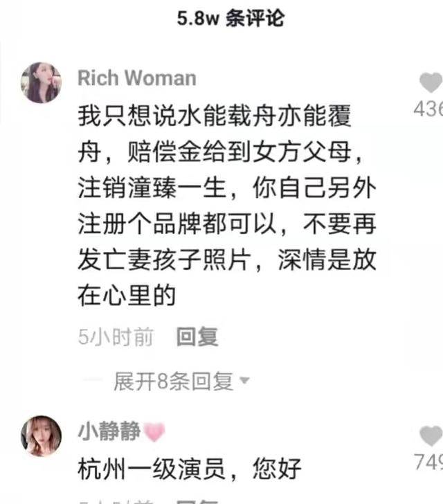443x504 pixels.
Task: Open Rich Woman's profile avatar
Action: click(x=41, y=82)
